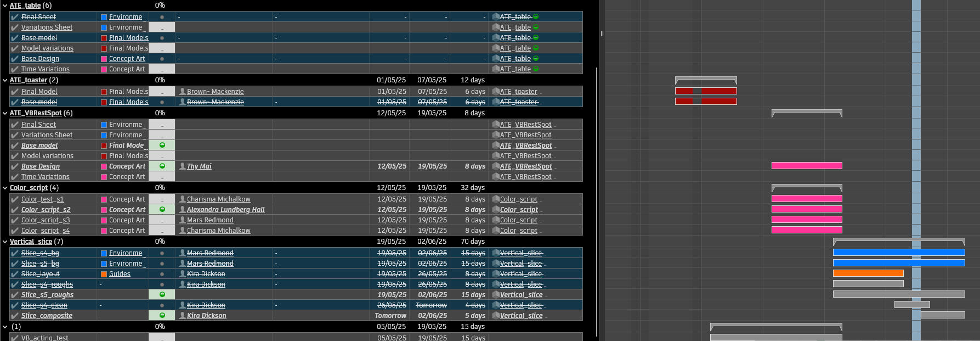
Task: Open status cell of ATE_table Variations Sheet
Action: (x=162, y=27)
